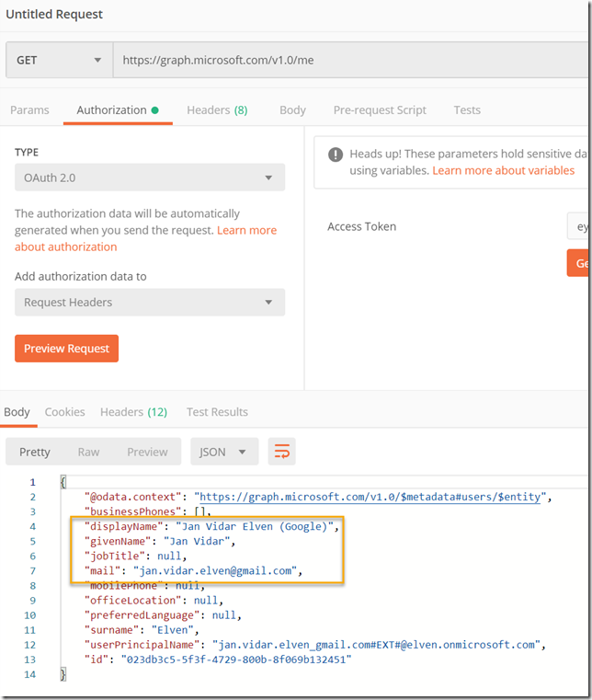The height and width of the screenshot is (700, 592).
Task: Follow the Learn more about variables link
Action: 503,170
